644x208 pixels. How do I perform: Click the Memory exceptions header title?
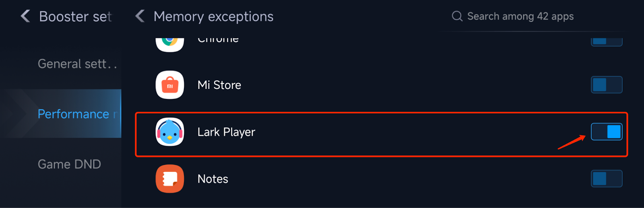213,16
